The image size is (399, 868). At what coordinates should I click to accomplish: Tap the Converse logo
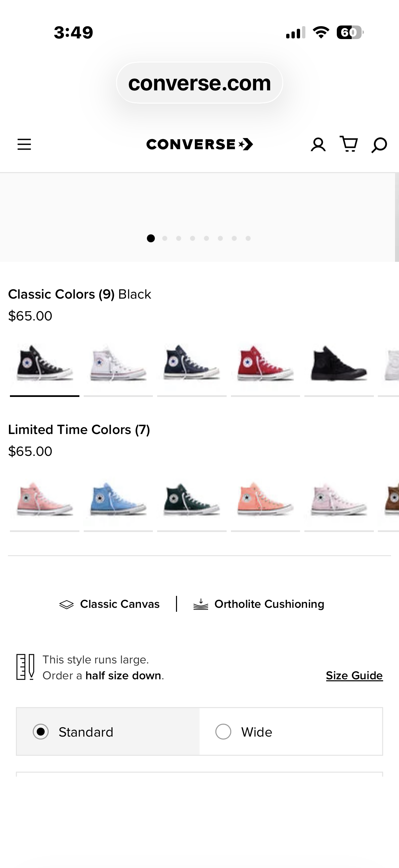click(x=200, y=144)
